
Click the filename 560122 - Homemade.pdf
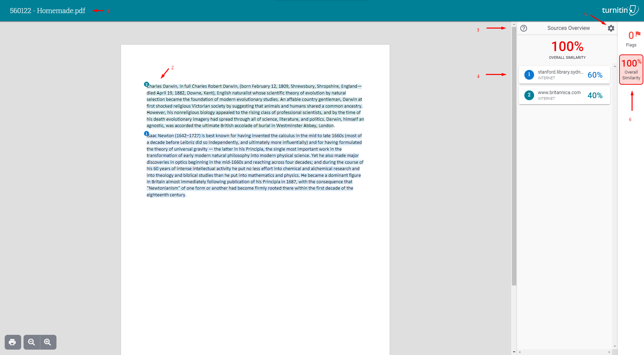click(x=47, y=10)
